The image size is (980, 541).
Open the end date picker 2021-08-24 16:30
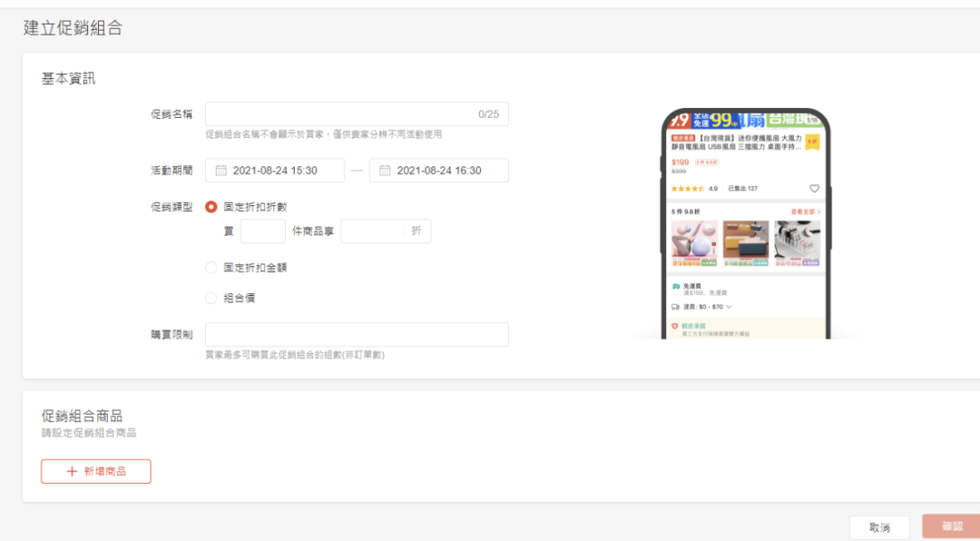[x=439, y=171]
